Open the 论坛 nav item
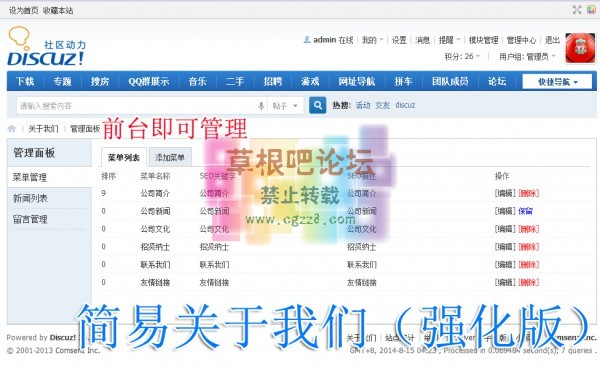 pos(497,81)
